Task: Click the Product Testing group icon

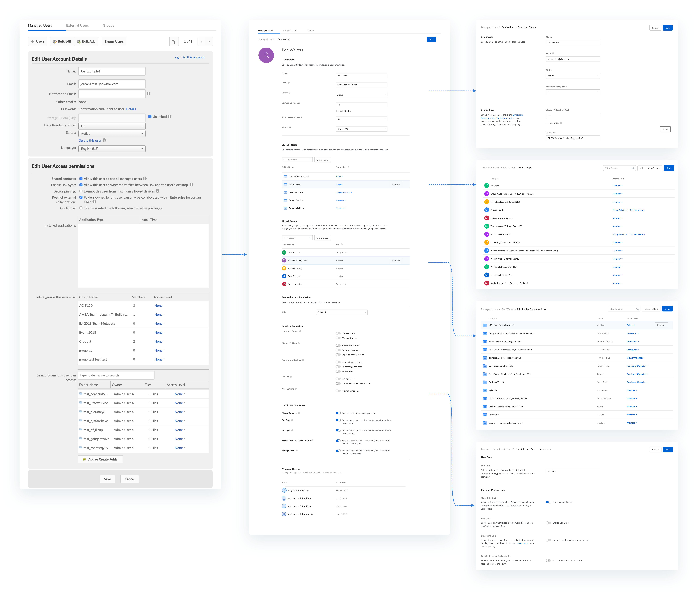Action: [x=284, y=268]
